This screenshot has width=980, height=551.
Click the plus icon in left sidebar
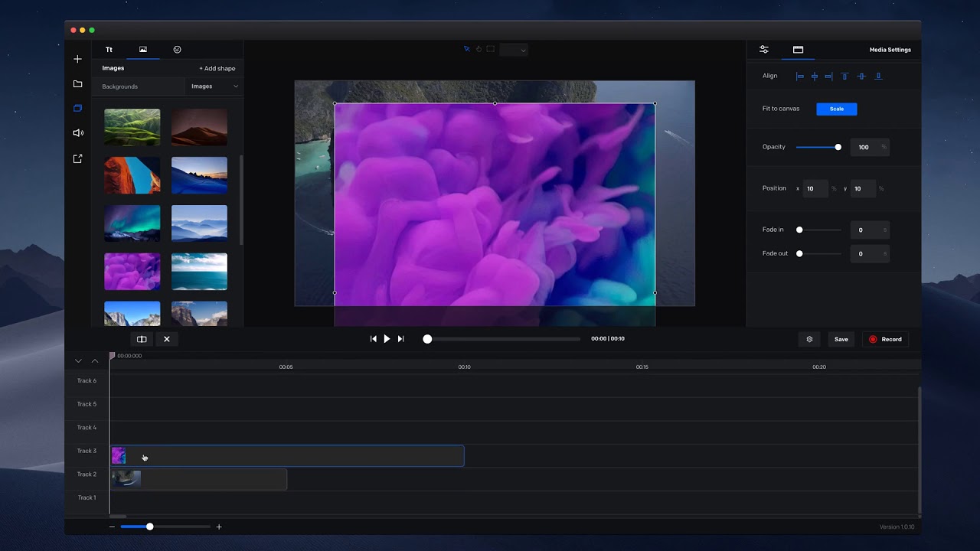coord(77,59)
